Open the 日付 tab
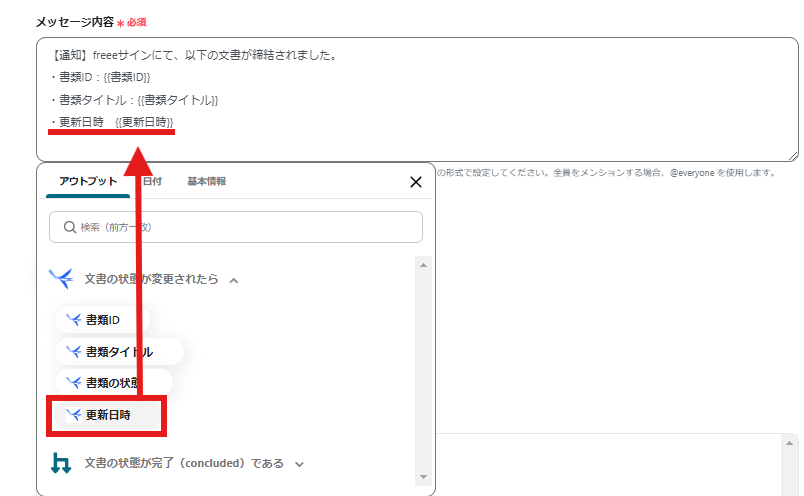Viewport: 804px width, 496px height. 152,181
